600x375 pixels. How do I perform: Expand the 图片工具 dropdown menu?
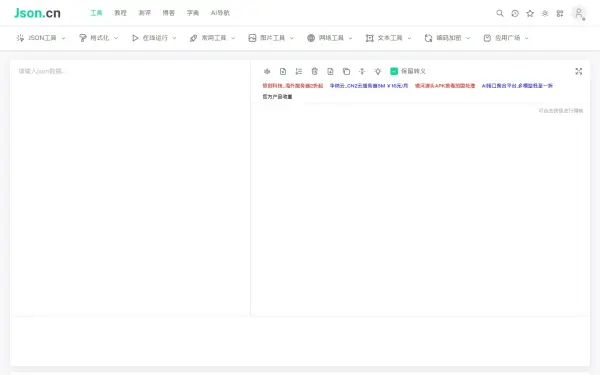(271, 38)
